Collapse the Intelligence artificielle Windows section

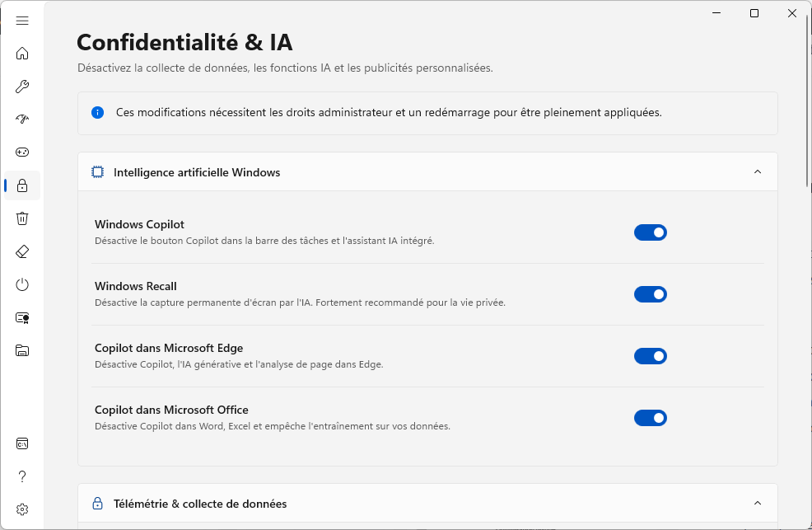pyautogui.click(x=757, y=171)
